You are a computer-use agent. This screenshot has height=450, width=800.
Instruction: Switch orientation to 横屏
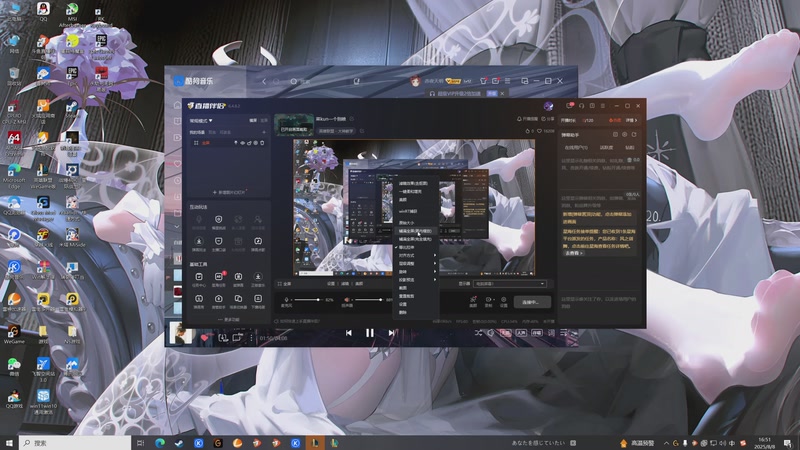[x=253, y=120]
